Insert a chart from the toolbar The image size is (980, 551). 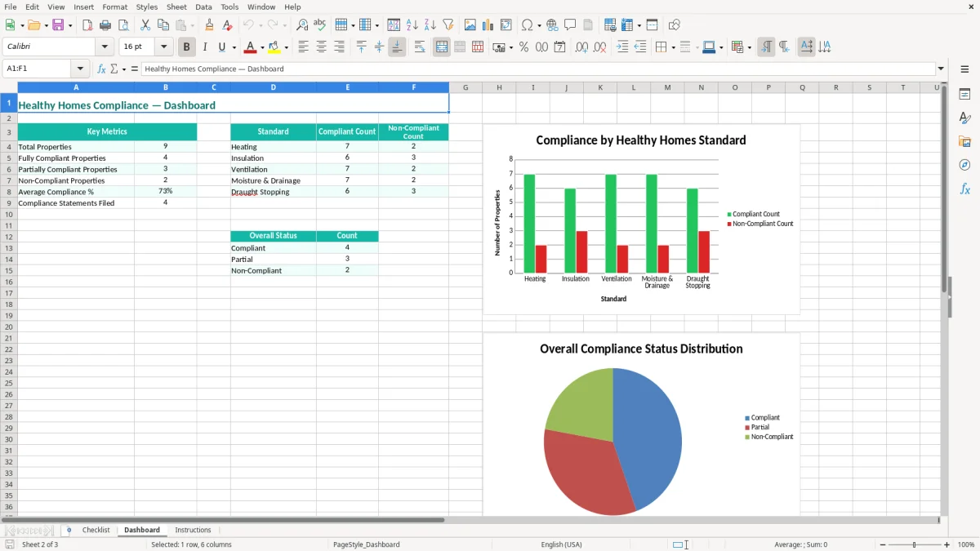coord(488,25)
